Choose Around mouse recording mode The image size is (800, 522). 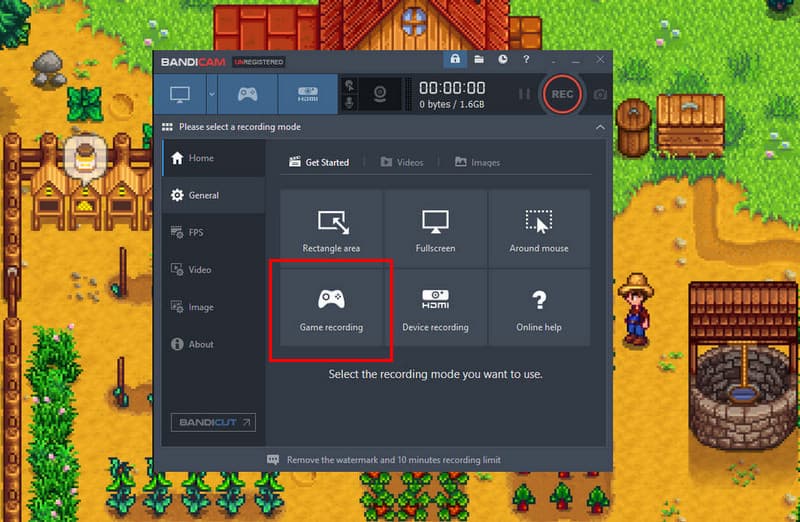tap(539, 229)
